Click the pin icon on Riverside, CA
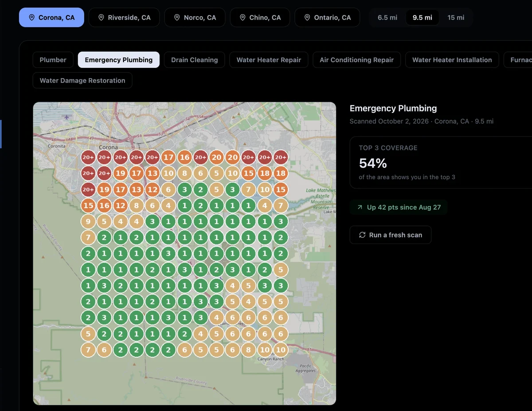532x411 pixels. pos(101,17)
